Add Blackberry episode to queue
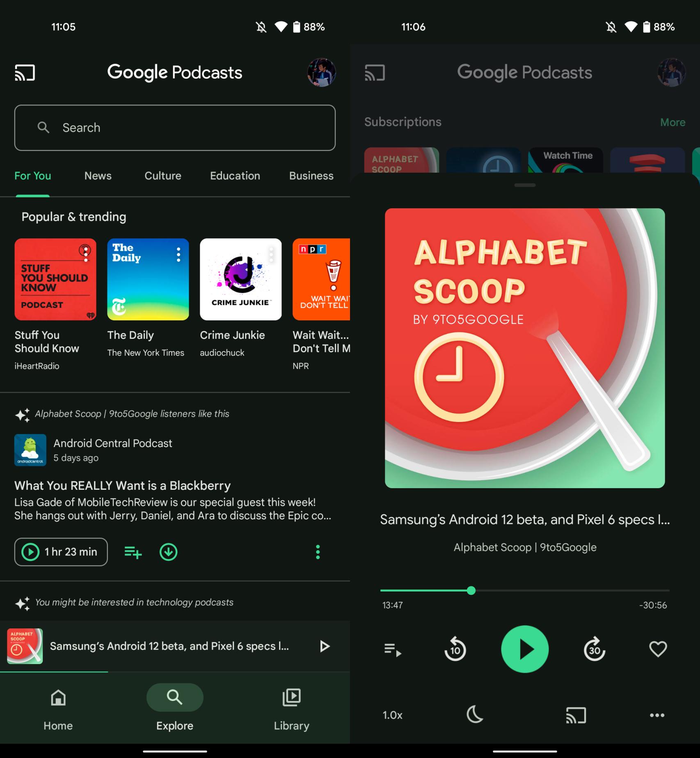 pos(133,552)
